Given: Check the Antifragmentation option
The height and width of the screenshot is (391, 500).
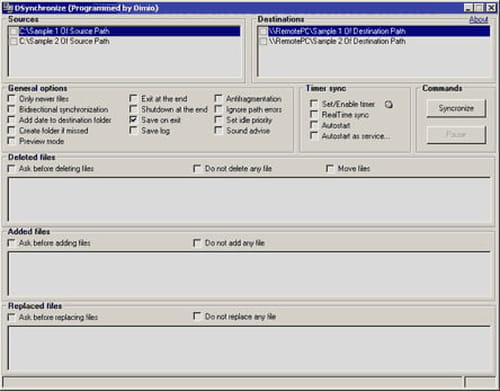Looking at the screenshot, I should [x=218, y=99].
